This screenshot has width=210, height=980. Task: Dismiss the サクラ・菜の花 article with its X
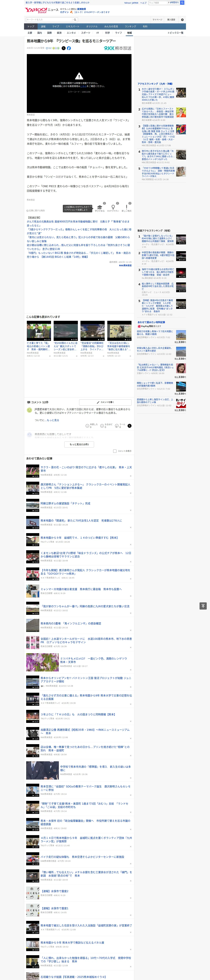[131, 476]
